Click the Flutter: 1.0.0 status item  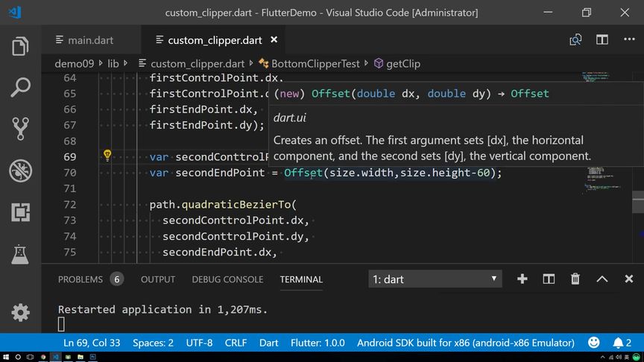(x=317, y=343)
